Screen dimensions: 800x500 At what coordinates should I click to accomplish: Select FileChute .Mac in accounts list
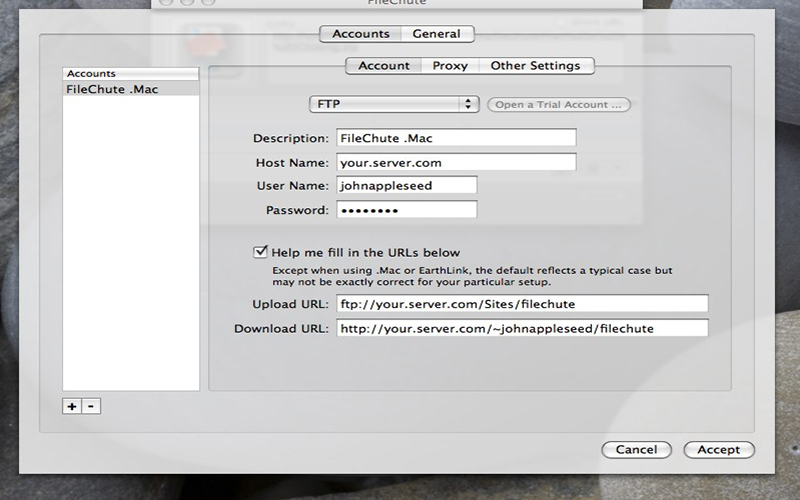point(131,89)
